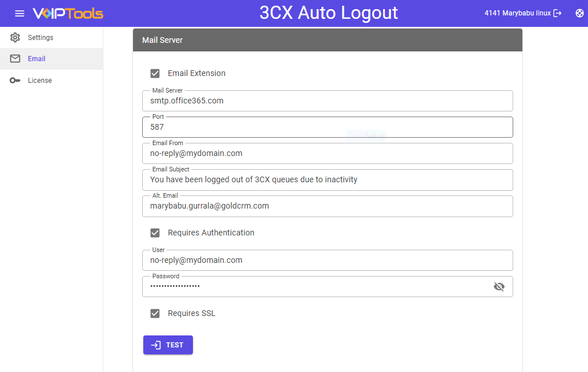
Task: Select the License sidebar entry
Action: click(41, 80)
